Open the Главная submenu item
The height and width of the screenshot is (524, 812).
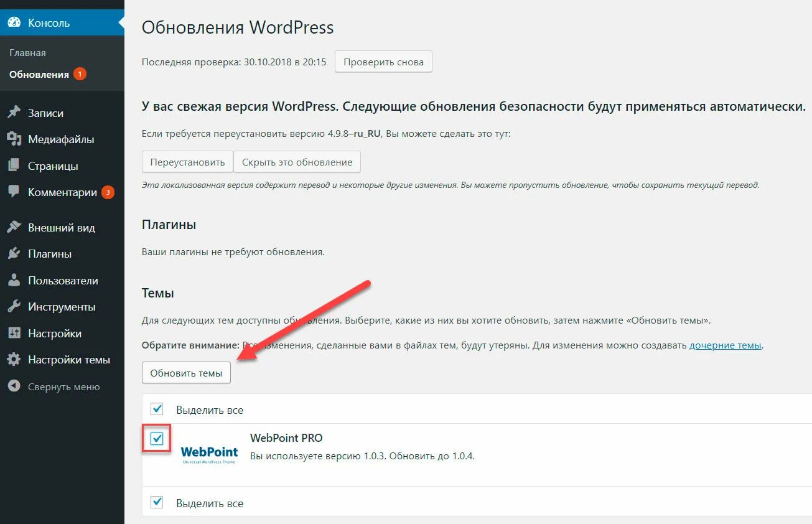[x=27, y=53]
